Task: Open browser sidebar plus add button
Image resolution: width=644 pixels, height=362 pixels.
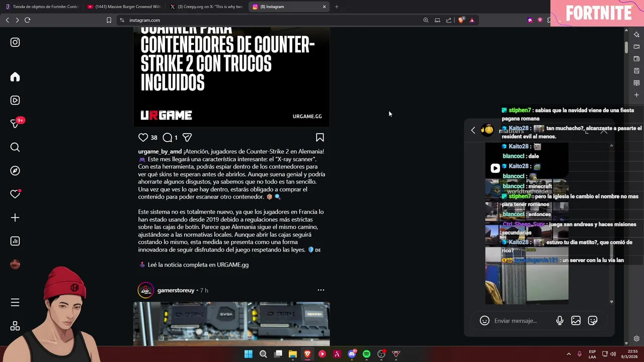Action: pyautogui.click(x=636, y=95)
